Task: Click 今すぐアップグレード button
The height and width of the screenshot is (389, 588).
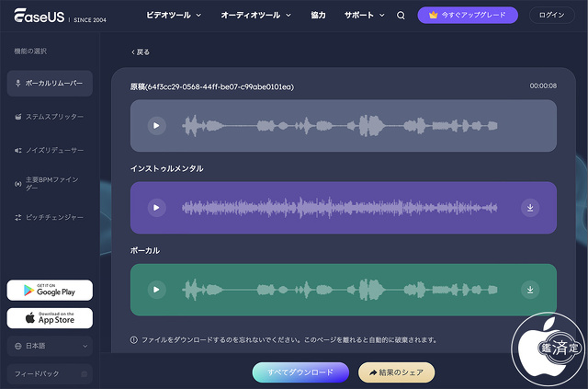Action: point(468,15)
